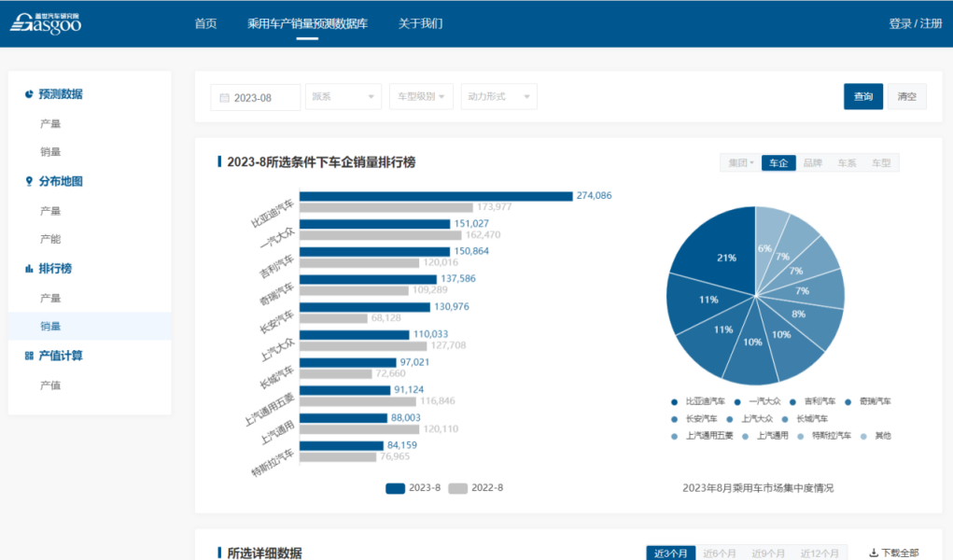Toggle 2022-8 legend marker below bar chart
Viewport: 953px width, 560px height.
457,488
